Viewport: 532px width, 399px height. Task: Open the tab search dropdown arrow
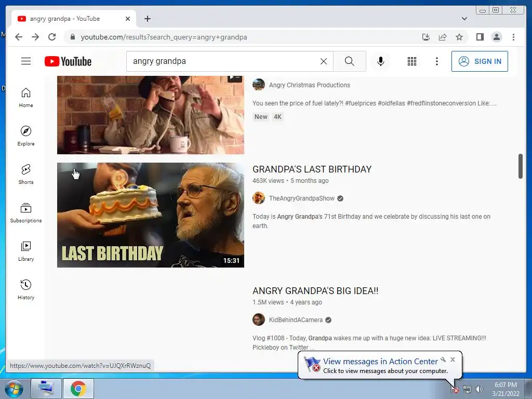[464, 19]
